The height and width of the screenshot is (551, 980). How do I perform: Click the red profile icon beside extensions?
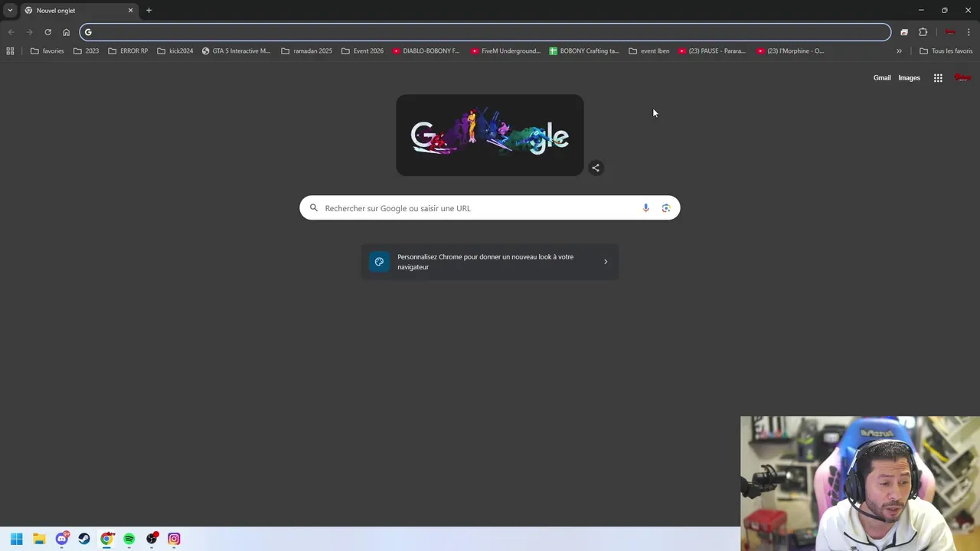(x=949, y=32)
